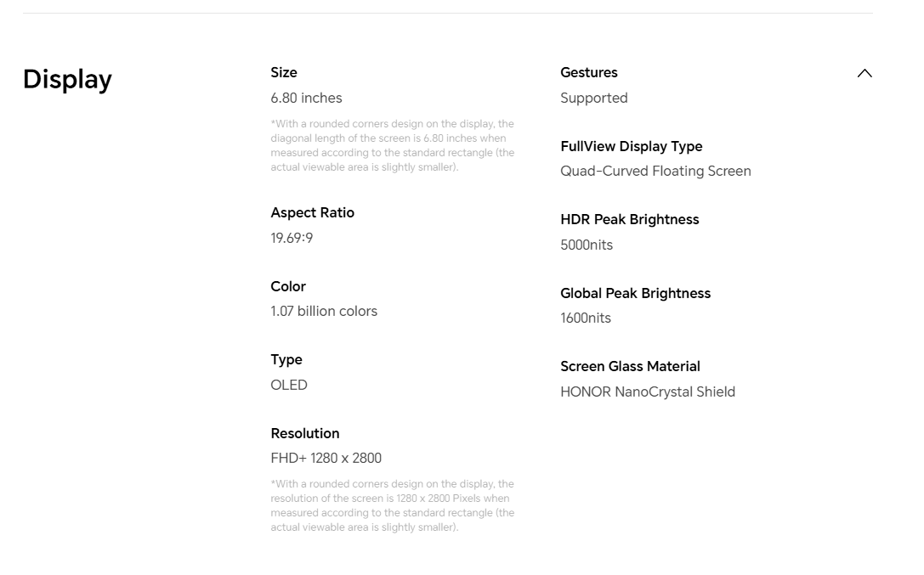Click the Display section heading

pos(67,80)
